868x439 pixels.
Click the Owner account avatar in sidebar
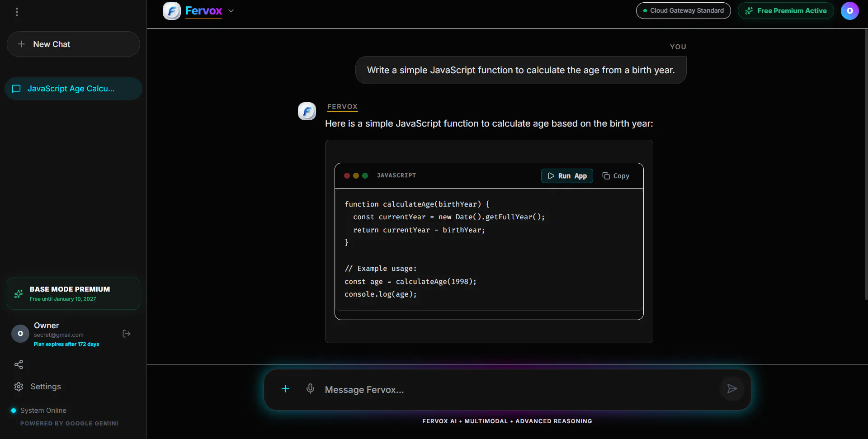coord(20,334)
